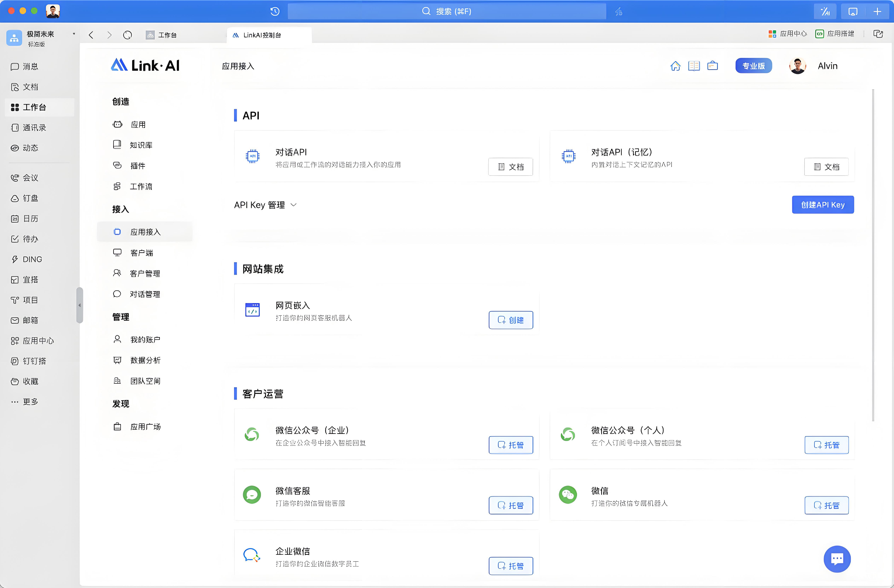The image size is (894, 588).
Task: Open 应用搭建 in the top right toolbar
Action: [x=835, y=34]
